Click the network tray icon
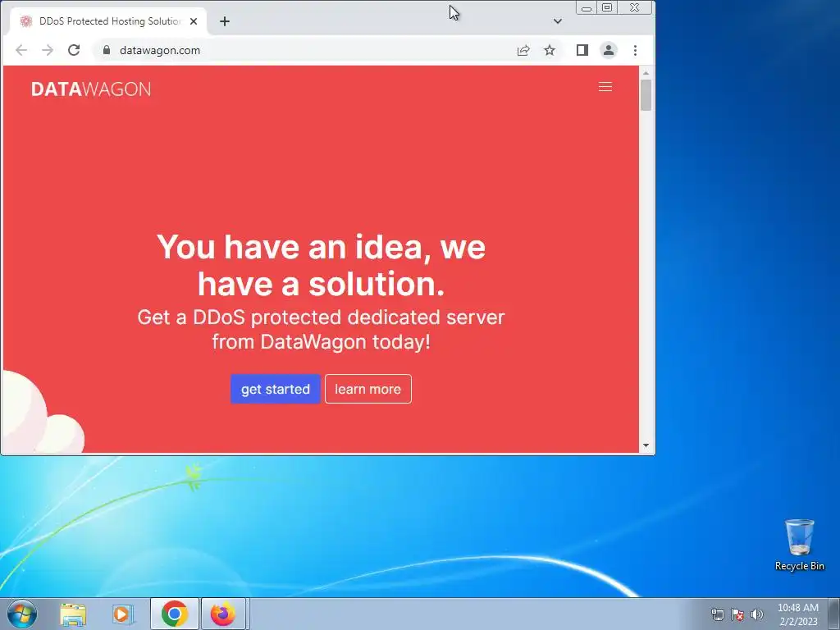Screen dimensions: 840x630 717,614
